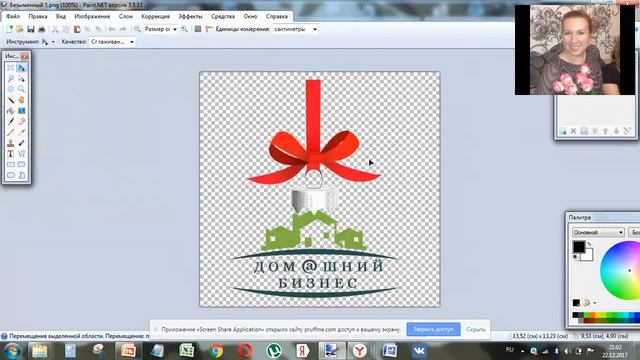
Task: Click the Print toolbar icon
Action: click(41, 29)
